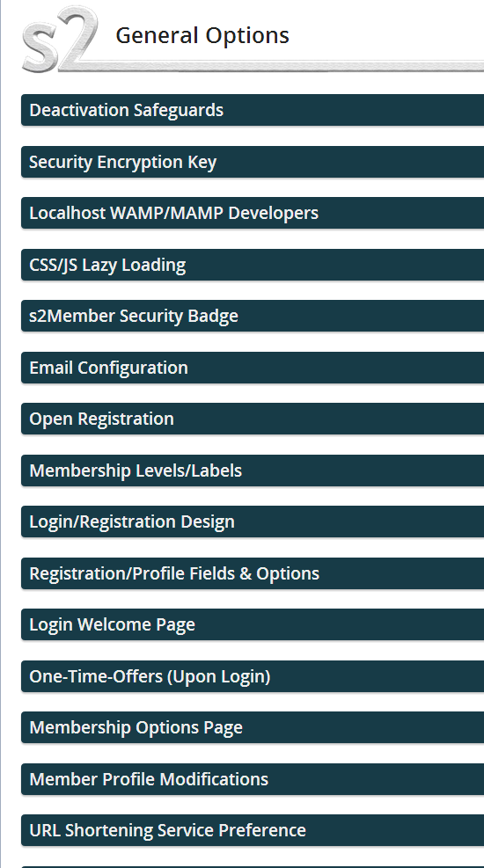484x868 pixels.
Task: Click the s2 logo icon
Action: coord(60,40)
